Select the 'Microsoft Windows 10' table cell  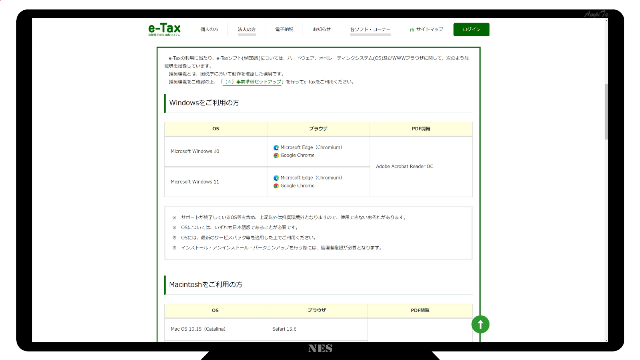pyautogui.click(x=216, y=151)
